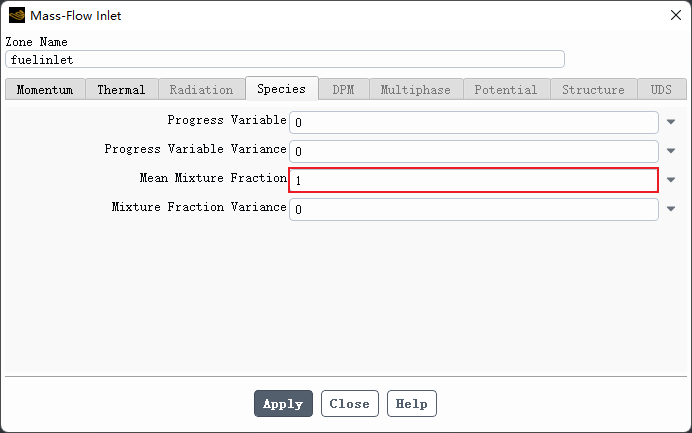Click the Potential tab
The width and height of the screenshot is (692, 433).
(505, 89)
